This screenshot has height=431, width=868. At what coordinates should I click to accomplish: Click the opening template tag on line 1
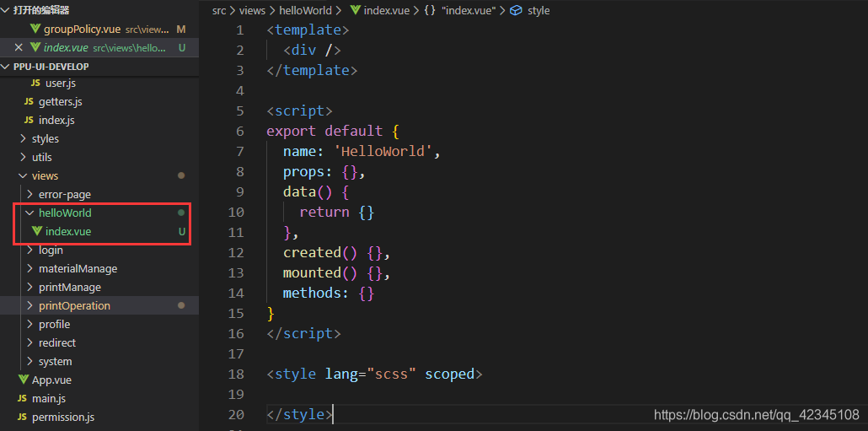(x=308, y=30)
